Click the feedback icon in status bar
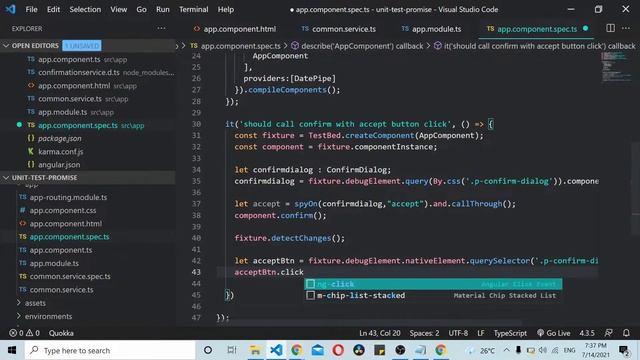The image size is (640, 360). (x=609, y=333)
